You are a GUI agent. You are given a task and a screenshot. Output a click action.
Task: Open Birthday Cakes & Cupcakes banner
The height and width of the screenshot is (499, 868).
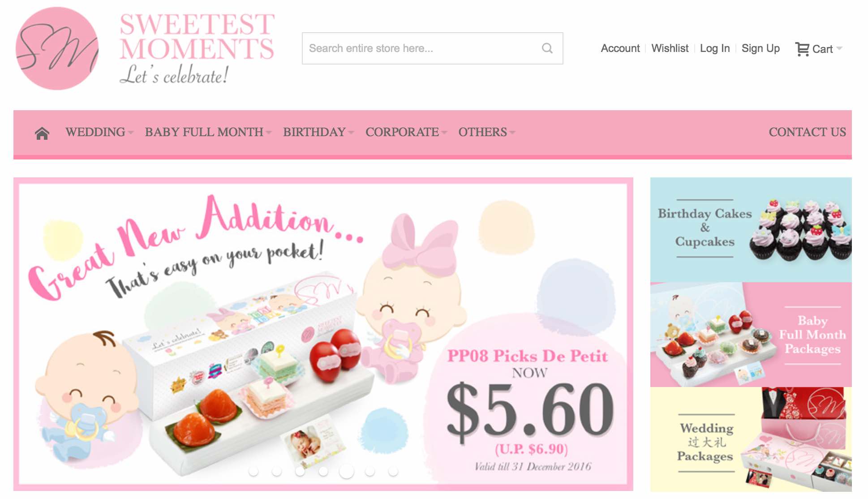coord(751,230)
